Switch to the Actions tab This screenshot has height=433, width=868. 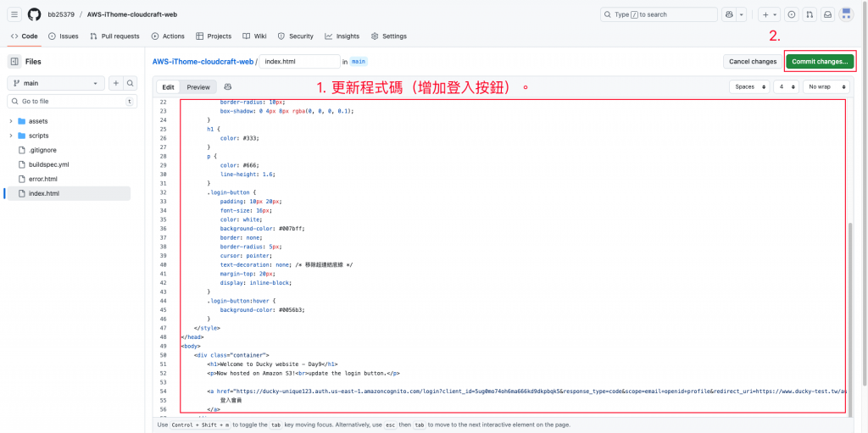tap(169, 36)
